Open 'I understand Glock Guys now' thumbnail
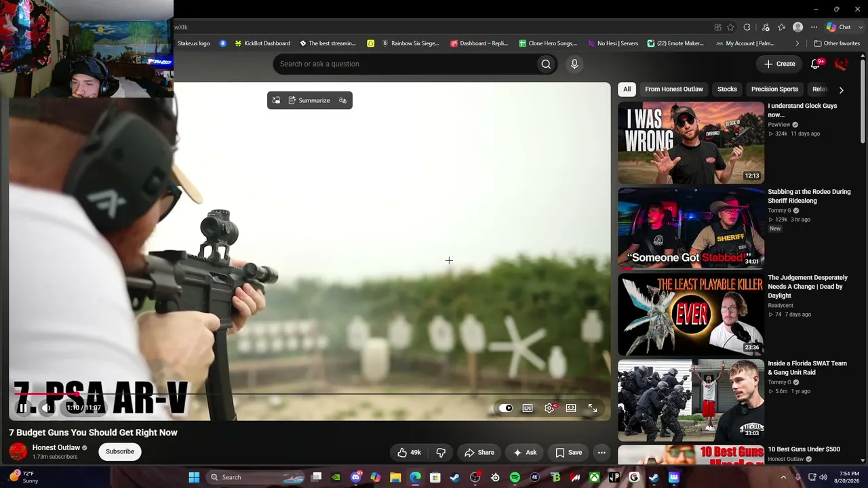Viewport: 868px width, 488px height. point(691,142)
